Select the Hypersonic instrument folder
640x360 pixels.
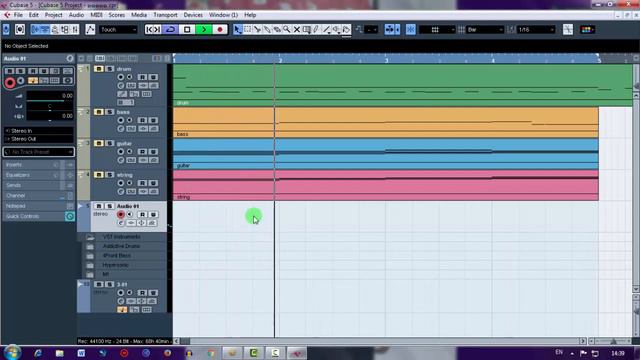tap(116, 265)
